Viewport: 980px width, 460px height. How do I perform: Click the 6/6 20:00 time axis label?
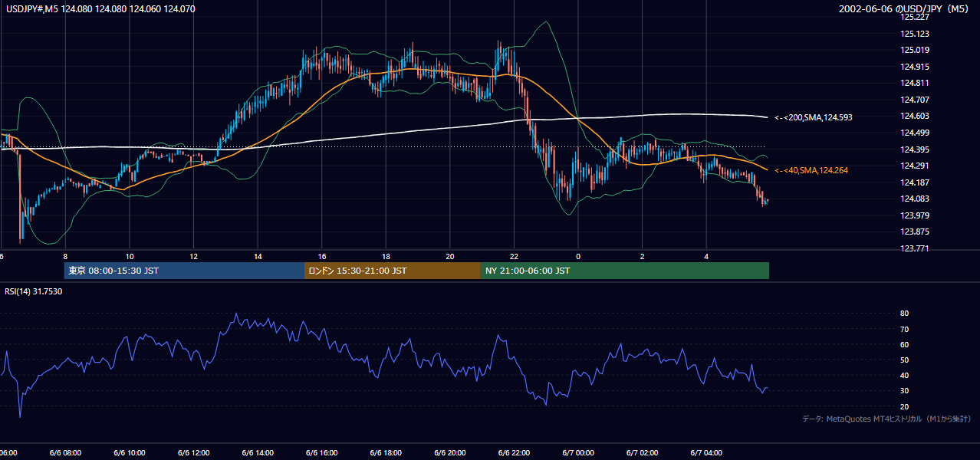point(450,453)
